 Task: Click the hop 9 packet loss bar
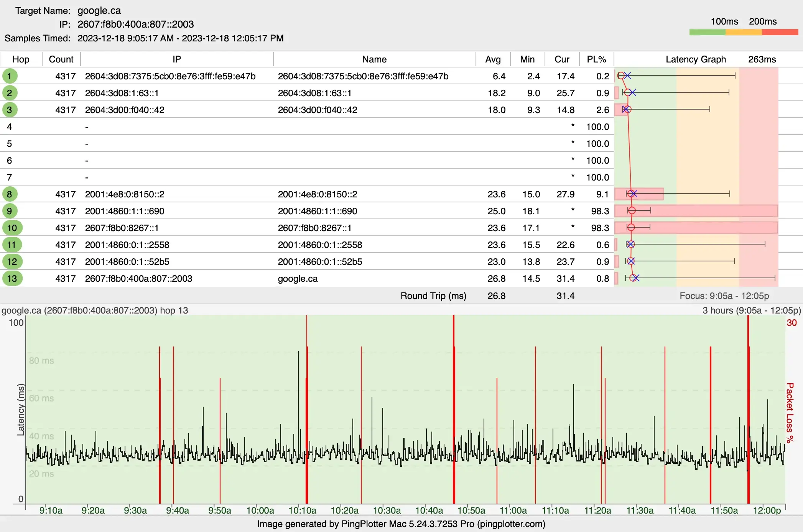pos(696,211)
